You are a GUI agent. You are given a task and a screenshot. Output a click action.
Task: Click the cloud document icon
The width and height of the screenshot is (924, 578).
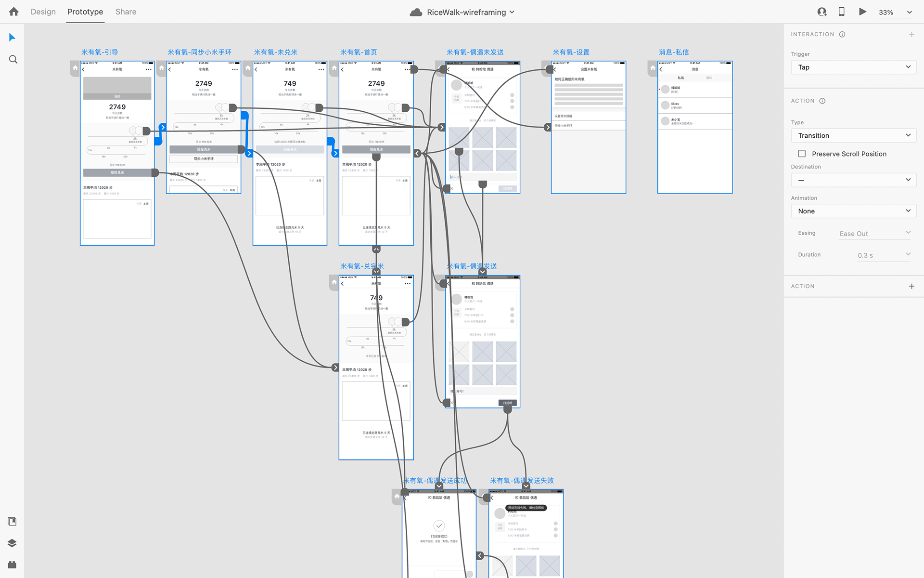coord(416,12)
